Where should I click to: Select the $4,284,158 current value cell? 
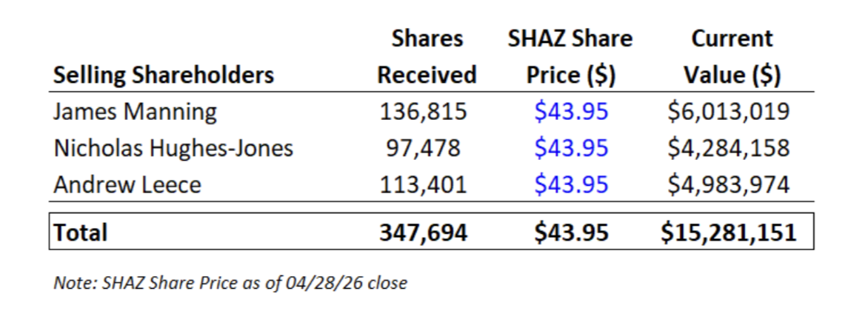point(729,148)
